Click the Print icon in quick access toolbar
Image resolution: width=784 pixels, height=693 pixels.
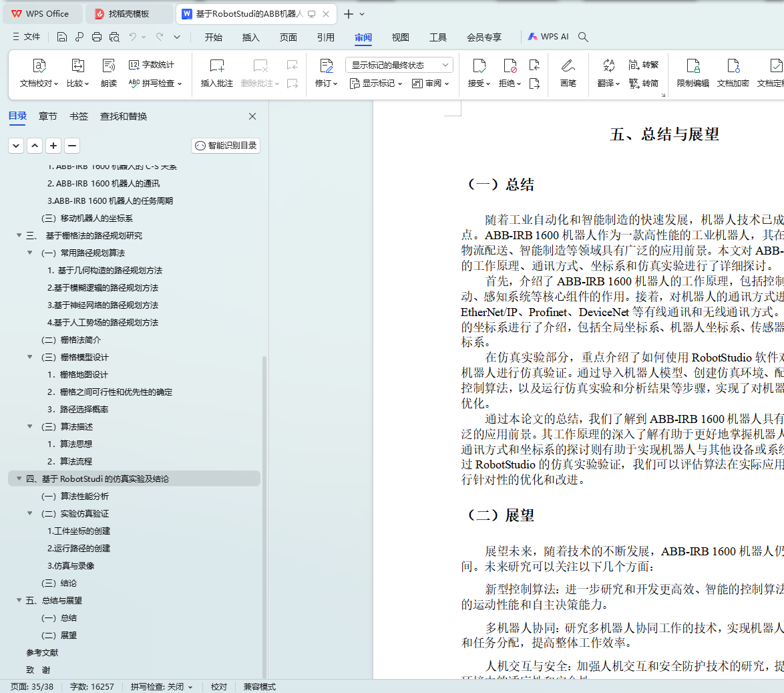(x=97, y=37)
